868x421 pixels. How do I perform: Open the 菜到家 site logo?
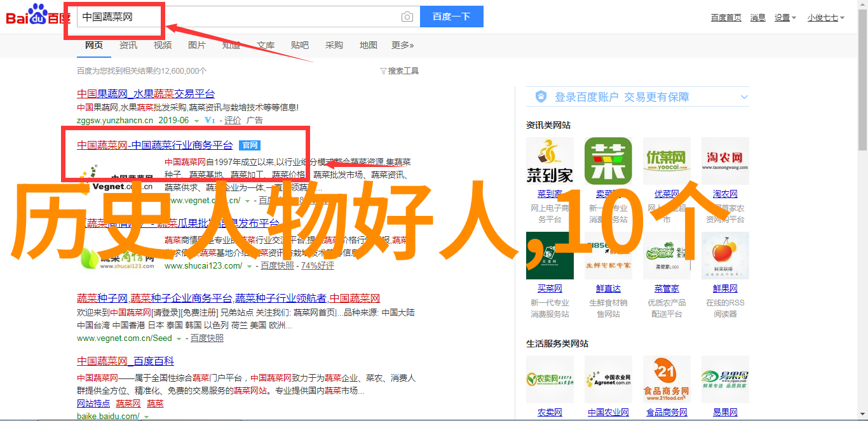(550, 161)
